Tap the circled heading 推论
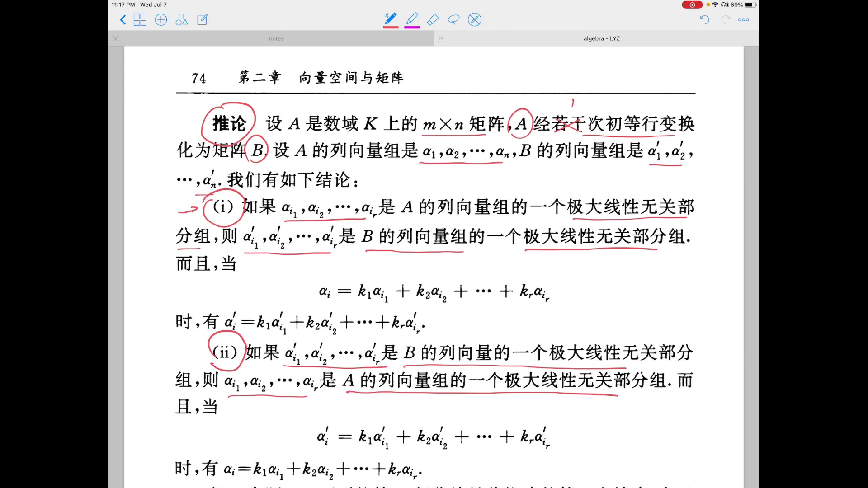 pos(229,123)
